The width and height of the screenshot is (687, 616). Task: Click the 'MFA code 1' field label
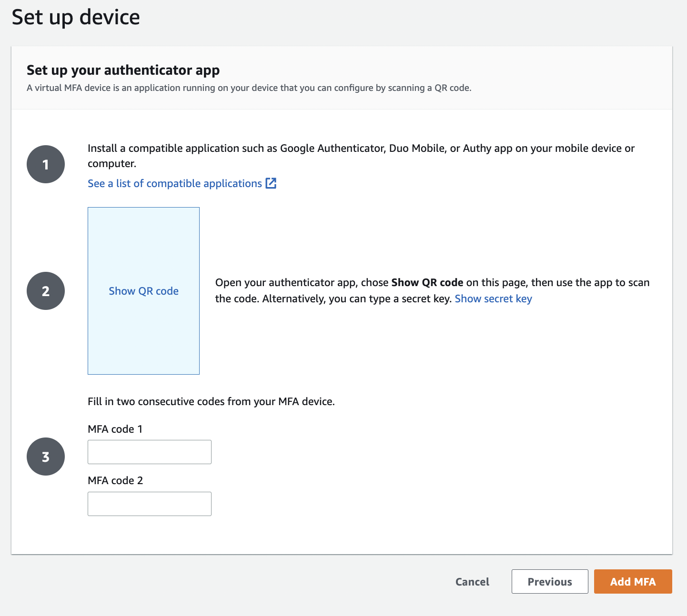115,429
